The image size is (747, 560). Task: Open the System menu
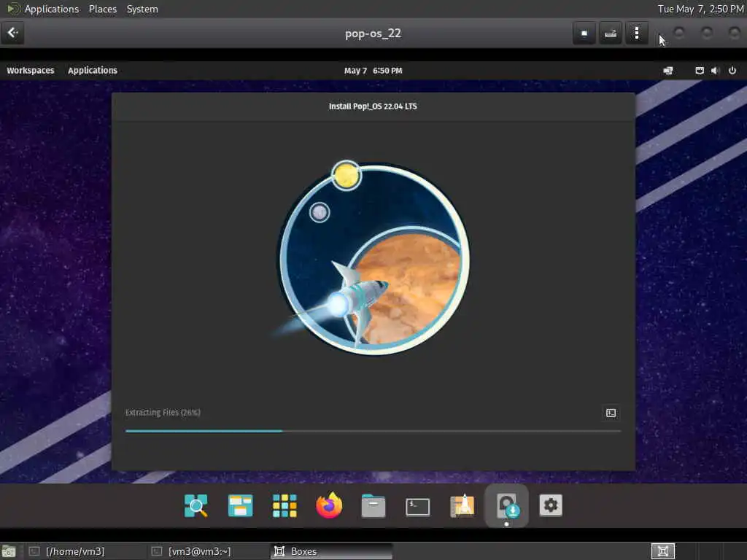tap(142, 9)
